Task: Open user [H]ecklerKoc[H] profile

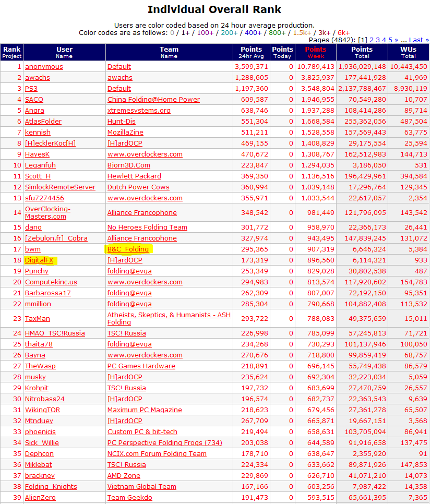Action: (50, 143)
